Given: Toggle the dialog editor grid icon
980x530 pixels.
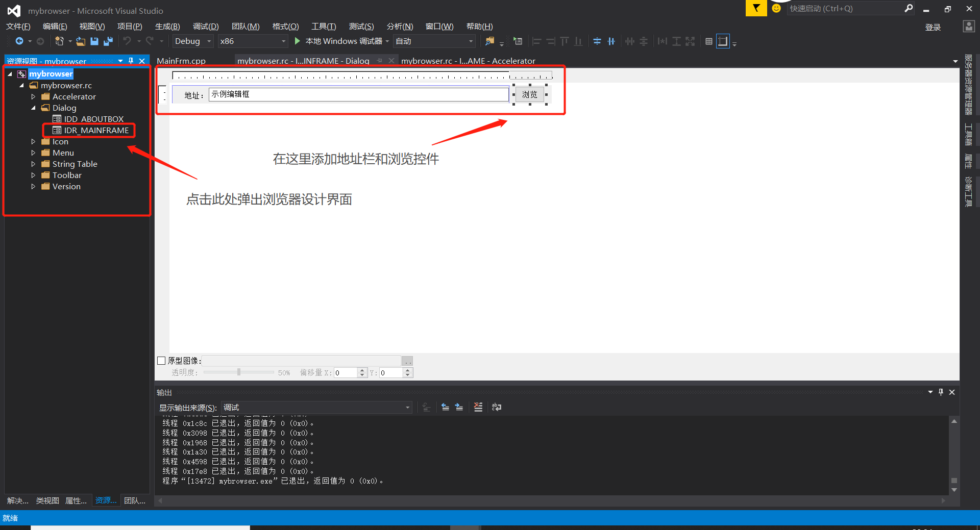Looking at the screenshot, I should click(x=709, y=41).
